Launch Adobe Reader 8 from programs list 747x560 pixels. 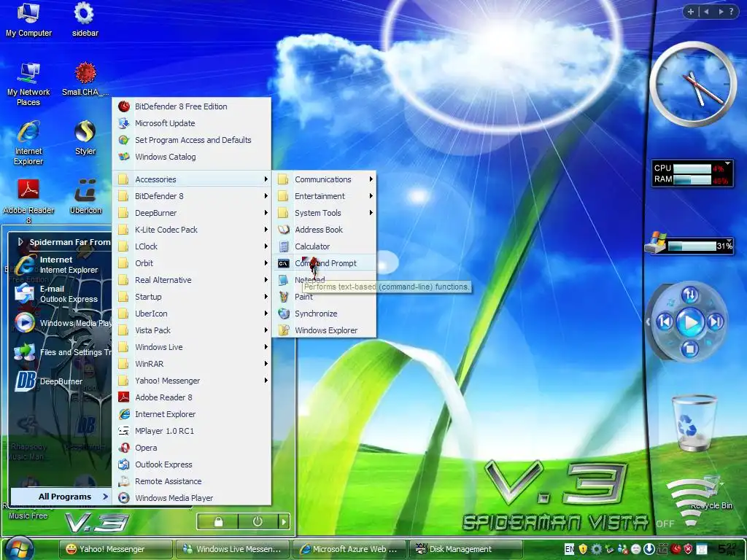point(192,397)
